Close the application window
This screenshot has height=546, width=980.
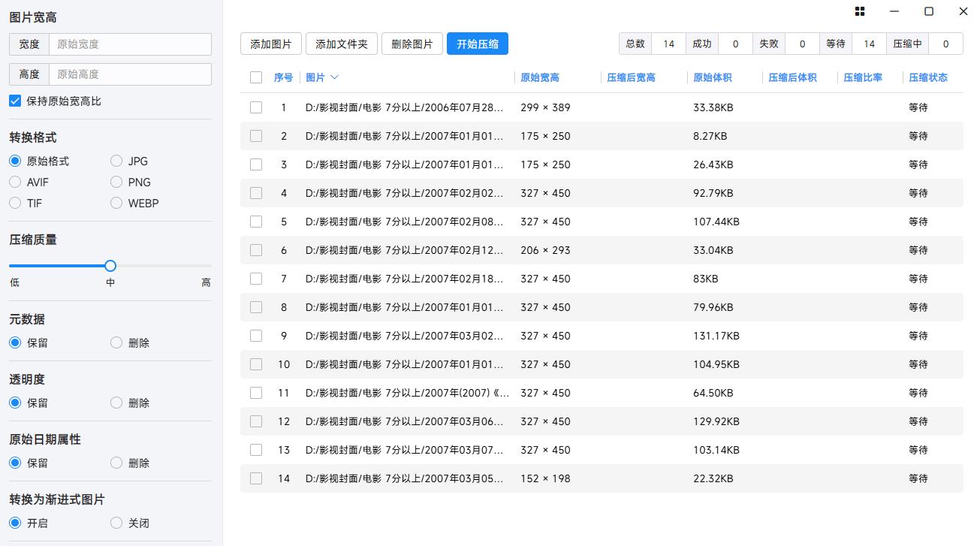click(x=963, y=11)
